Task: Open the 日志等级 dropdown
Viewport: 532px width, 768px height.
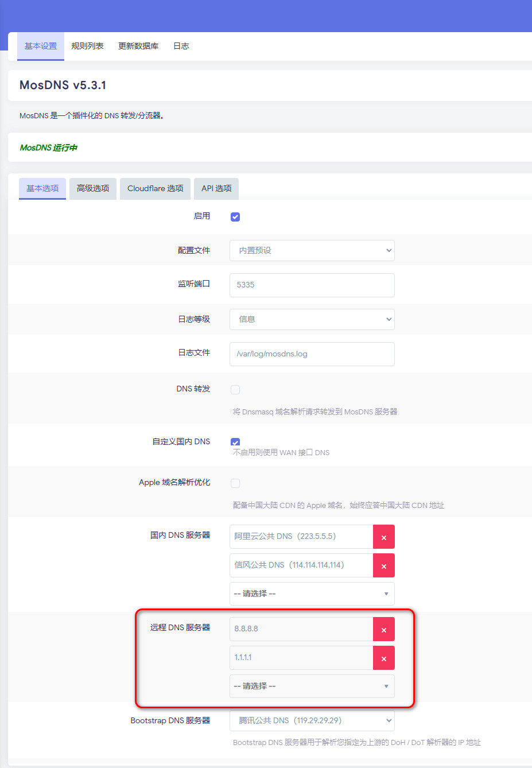Action: tap(312, 319)
